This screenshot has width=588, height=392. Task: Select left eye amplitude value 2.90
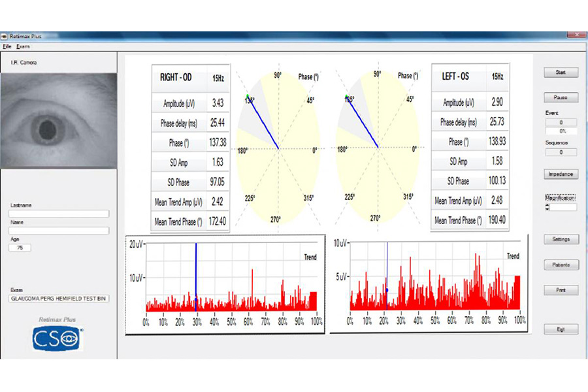pyautogui.click(x=497, y=102)
